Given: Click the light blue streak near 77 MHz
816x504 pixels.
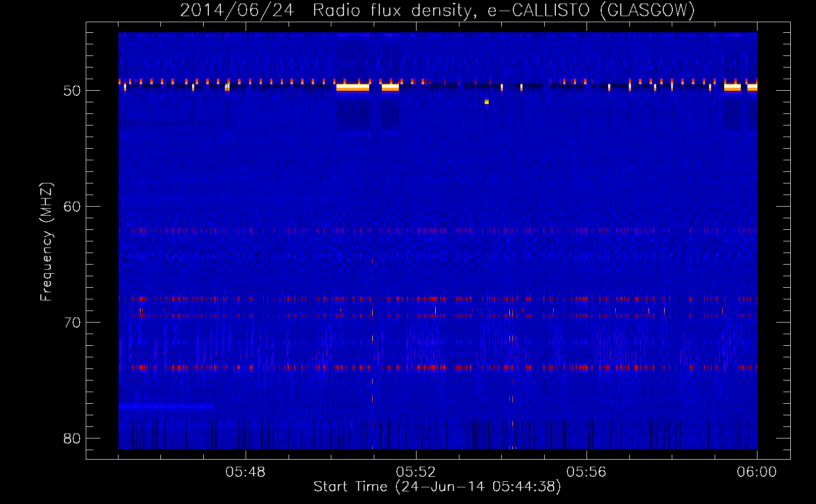Looking at the screenshot, I should 166,406.
